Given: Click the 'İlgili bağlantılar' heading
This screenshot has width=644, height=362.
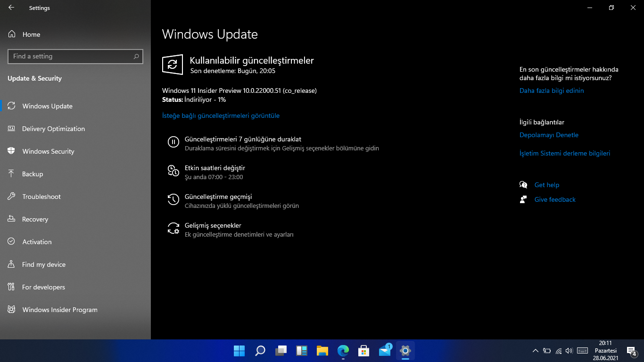Looking at the screenshot, I should [x=542, y=122].
